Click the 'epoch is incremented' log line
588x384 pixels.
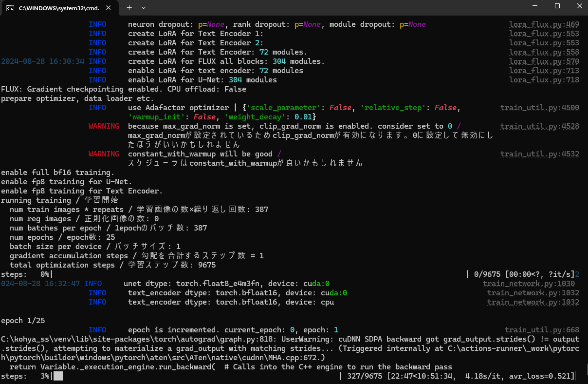click(233, 330)
